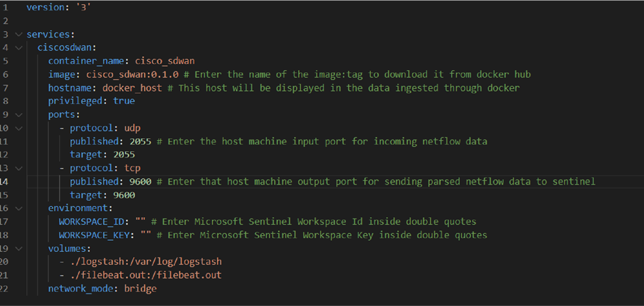Fold the protocol udp list item
644x306 pixels.
(18, 128)
